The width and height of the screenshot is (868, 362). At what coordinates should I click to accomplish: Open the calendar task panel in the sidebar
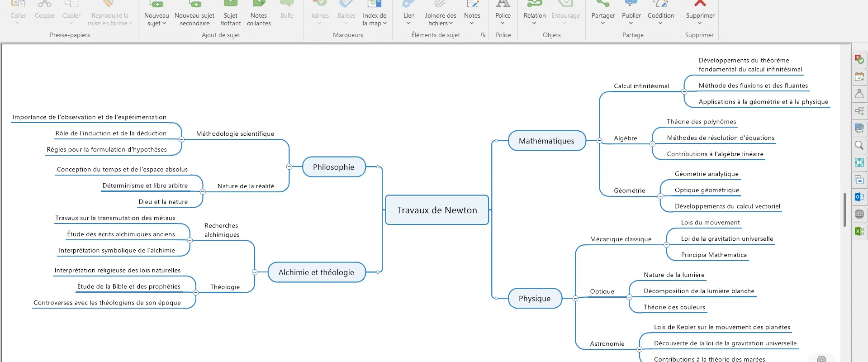click(x=859, y=76)
